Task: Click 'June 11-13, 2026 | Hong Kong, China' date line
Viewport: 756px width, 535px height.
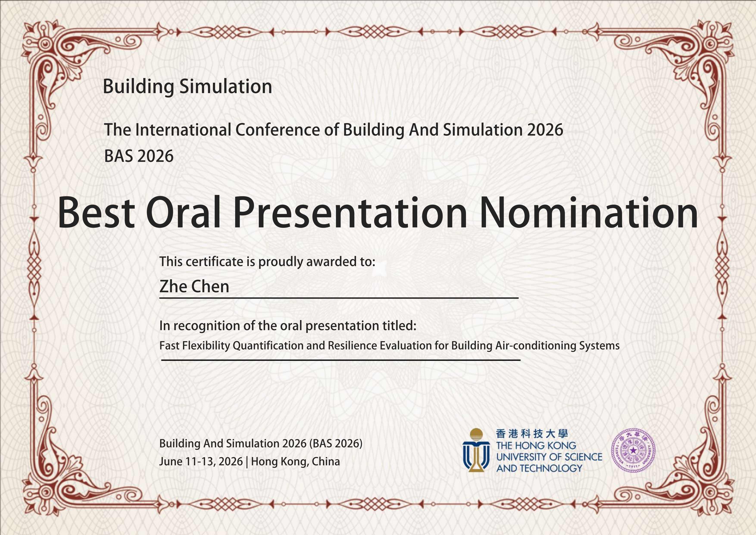Action: [250, 461]
